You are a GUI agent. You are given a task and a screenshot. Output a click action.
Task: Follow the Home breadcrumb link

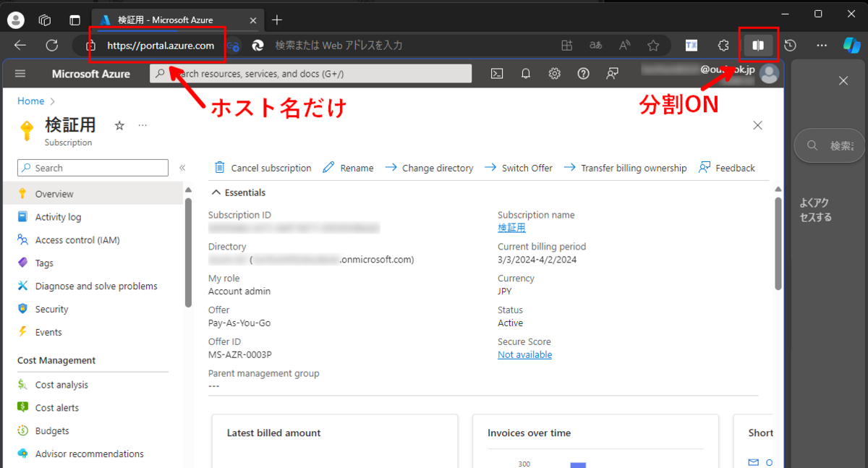click(31, 101)
